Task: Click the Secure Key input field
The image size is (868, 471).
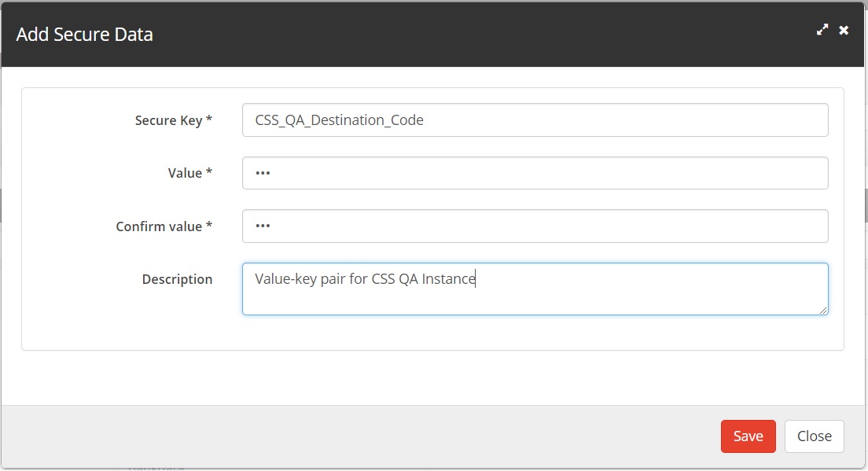Action: pyautogui.click(x=535, y=120)
